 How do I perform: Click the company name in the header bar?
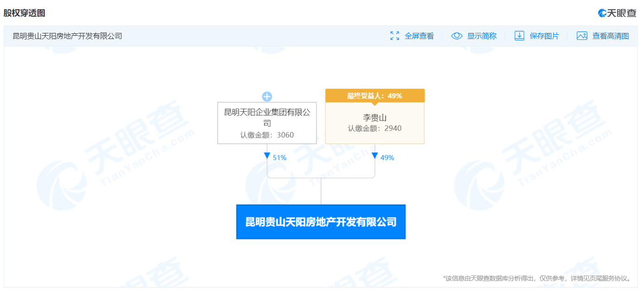tap(67, 36)
